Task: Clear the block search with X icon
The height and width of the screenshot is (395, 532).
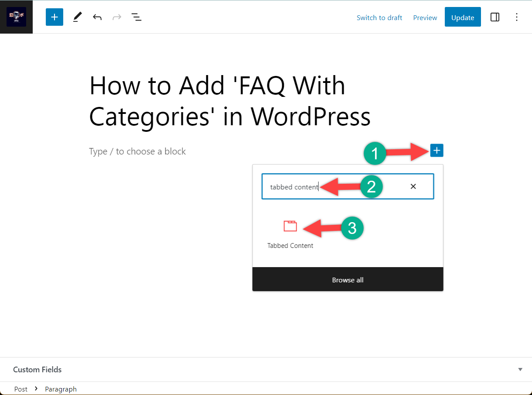Action: (x=413, y=186)
